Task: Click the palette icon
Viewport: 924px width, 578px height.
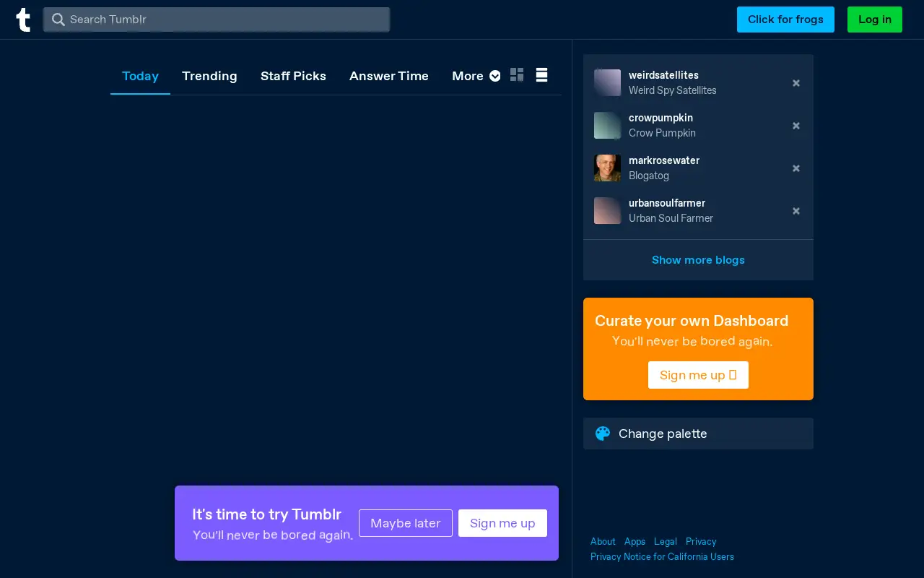Action: [603, 433]
